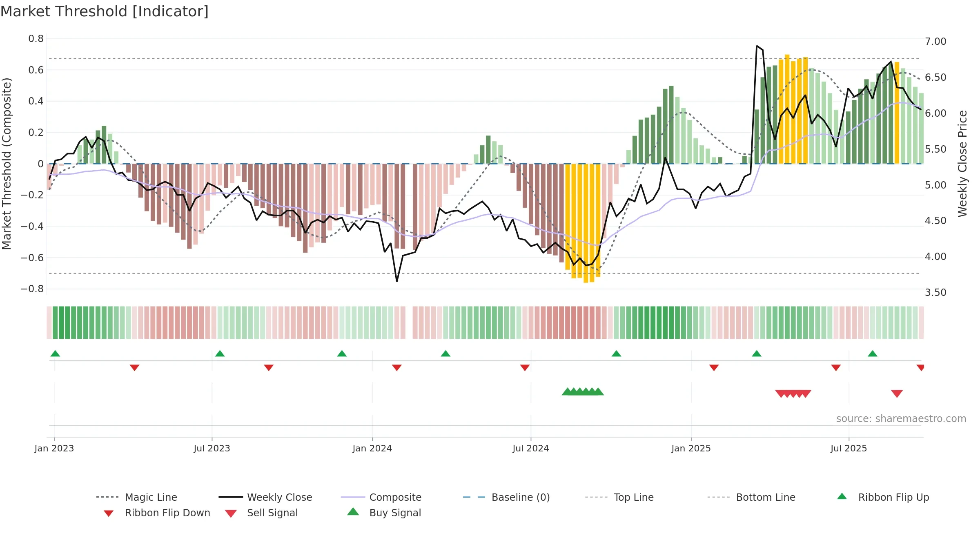The height and width of the screenshot is (551, 980).
Task: Click the first Ribbon Flip Down marker in spring 2023
Action: [x=134, y=368]
